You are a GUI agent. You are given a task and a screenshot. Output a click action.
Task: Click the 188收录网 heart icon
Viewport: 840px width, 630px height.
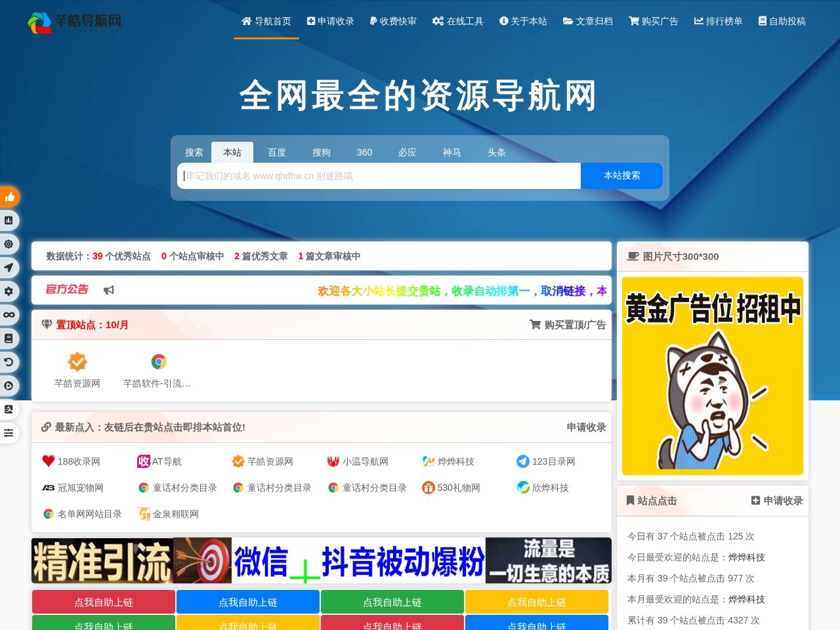tap(47, 461)
